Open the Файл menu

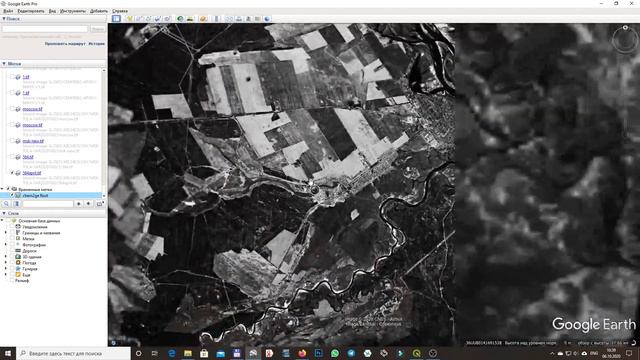coord(8,11)
